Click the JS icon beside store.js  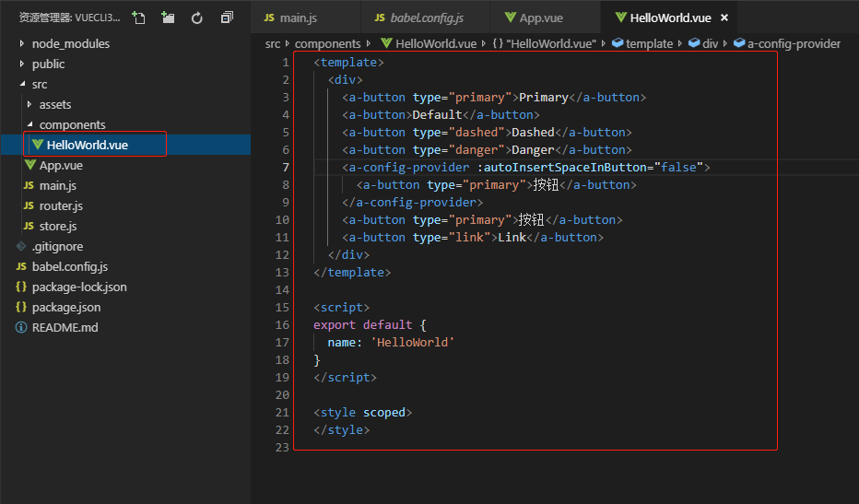(29, 226)
